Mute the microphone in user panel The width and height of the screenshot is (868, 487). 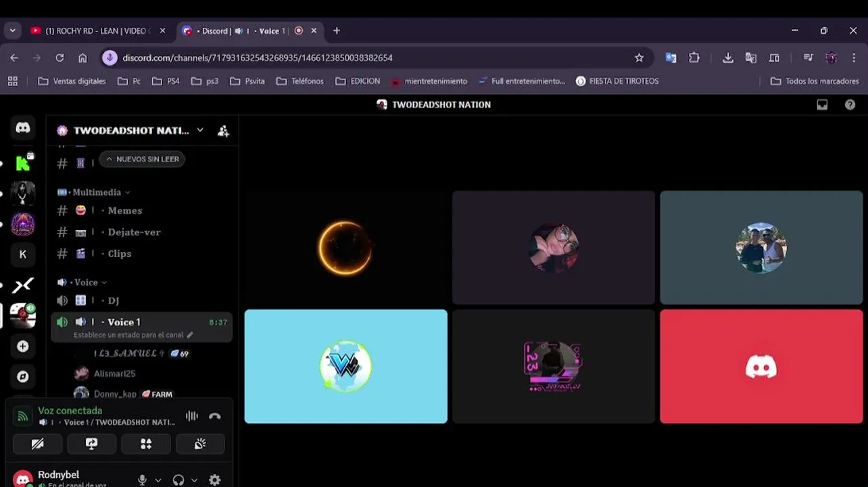142,480
